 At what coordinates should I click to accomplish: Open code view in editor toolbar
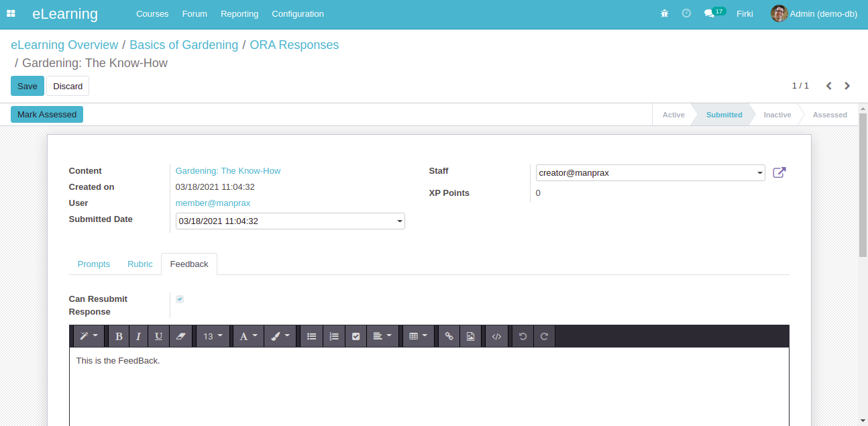496,337
